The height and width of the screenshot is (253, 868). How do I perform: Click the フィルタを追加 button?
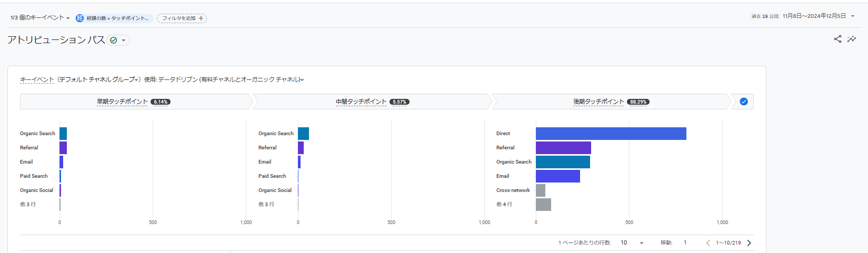point(182,18)
